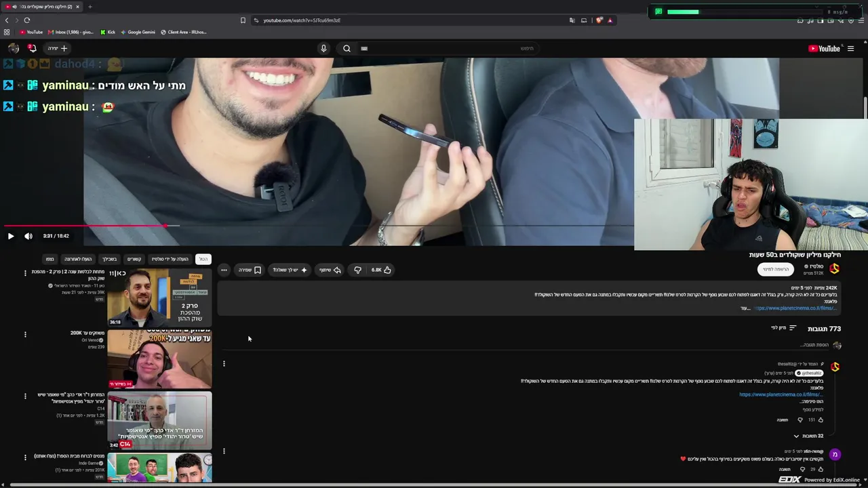868x488 pixels.
Task: Expand the 32 replies on pinned comment
Action: point(808,436)
